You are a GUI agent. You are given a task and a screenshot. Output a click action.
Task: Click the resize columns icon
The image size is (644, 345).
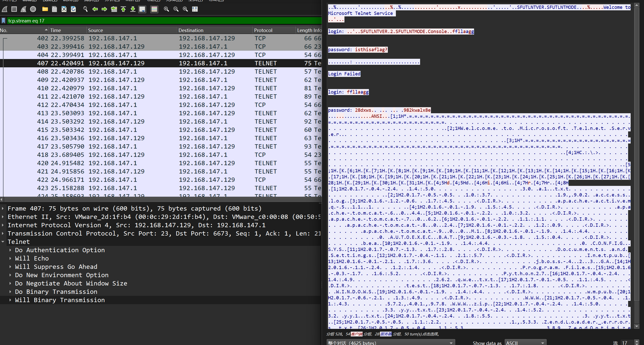(195, 9)
